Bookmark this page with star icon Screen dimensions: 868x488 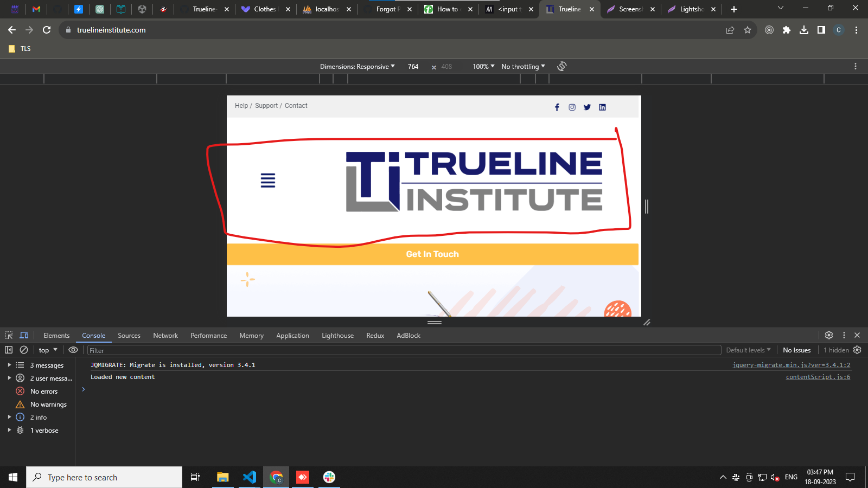(748, 30)
